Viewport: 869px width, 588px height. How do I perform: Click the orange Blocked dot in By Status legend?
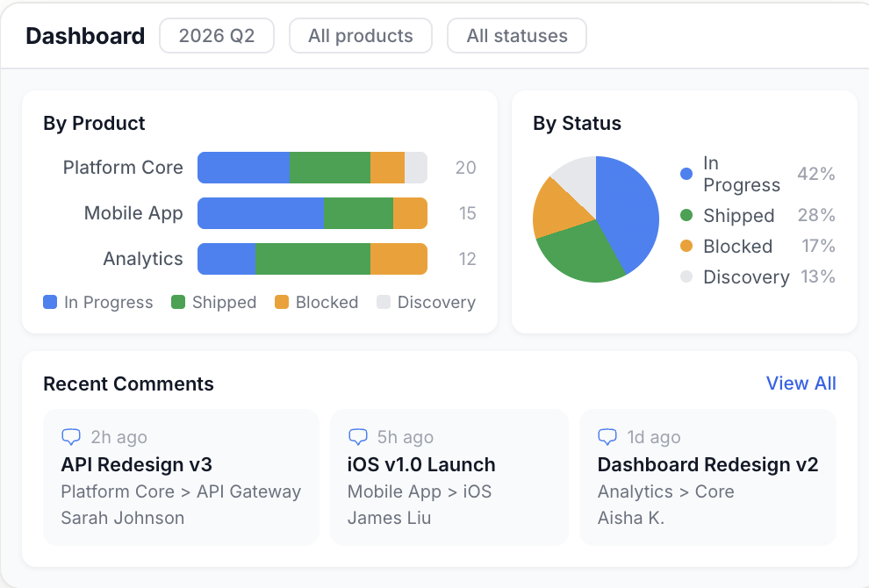tap(685, 247)
